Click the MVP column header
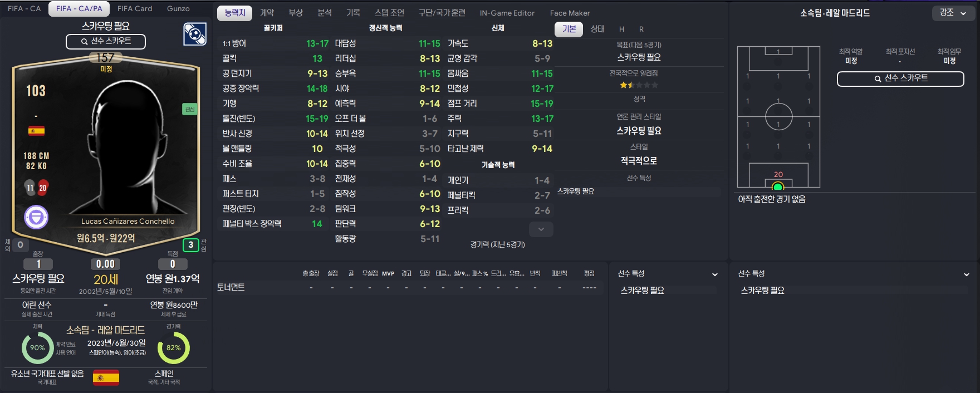This screenshot has height=393, width=980. [x=388, y=273]
